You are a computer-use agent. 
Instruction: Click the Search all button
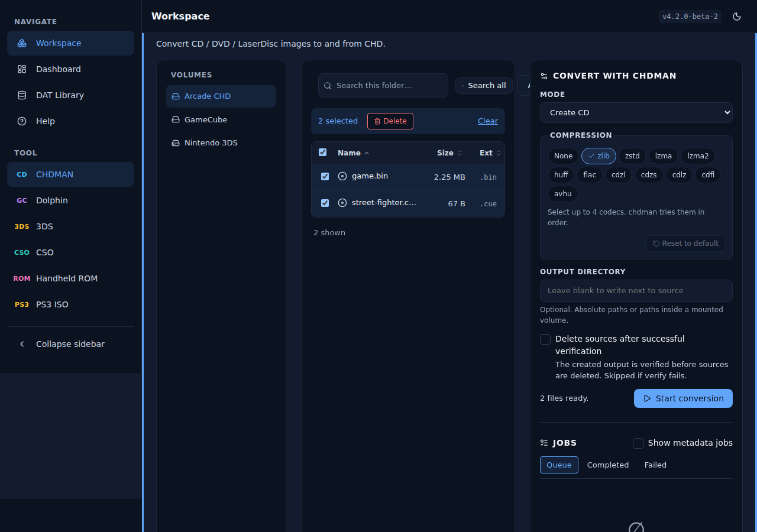click(x=484, y=86)
